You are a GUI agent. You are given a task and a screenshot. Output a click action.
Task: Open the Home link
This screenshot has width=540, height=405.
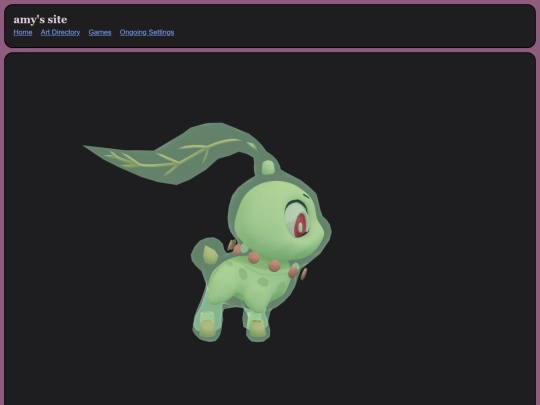click(x=23, y=32)
